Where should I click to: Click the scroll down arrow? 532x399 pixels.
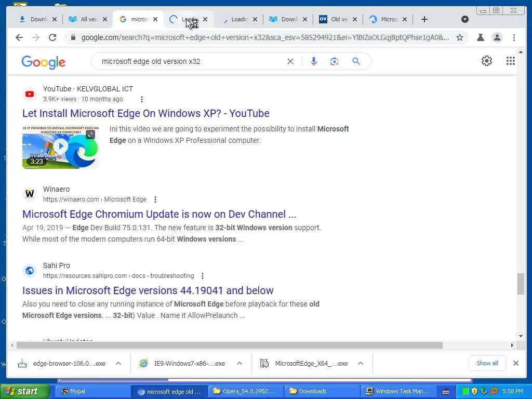click(521, 336)
